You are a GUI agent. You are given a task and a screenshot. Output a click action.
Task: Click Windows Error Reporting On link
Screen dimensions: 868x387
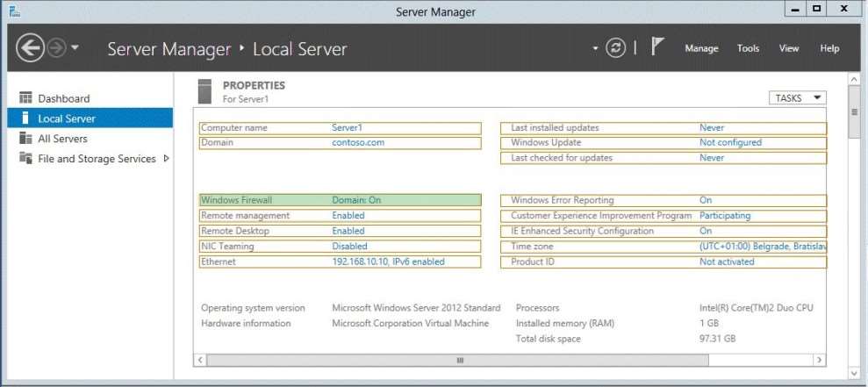(x=706, y=200)
